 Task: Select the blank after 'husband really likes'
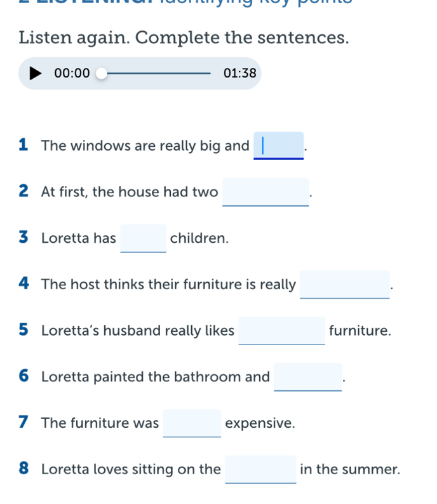(x=282, y=330)
